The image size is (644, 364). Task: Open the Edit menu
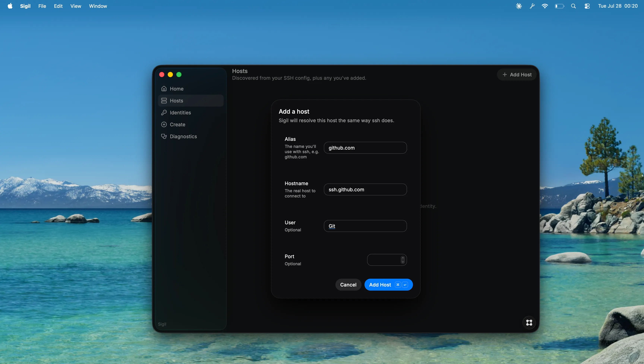click(58, 6)
